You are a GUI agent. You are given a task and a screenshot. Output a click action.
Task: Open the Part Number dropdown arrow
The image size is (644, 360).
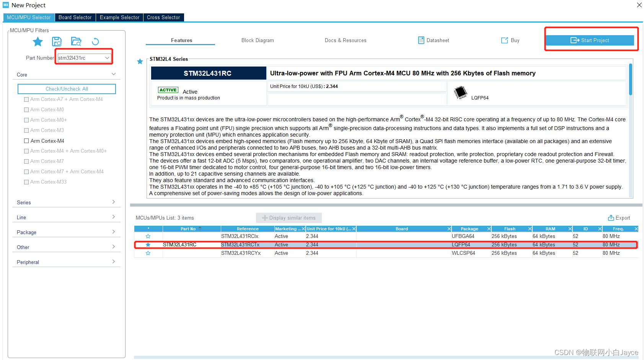[x=107, y=58]
